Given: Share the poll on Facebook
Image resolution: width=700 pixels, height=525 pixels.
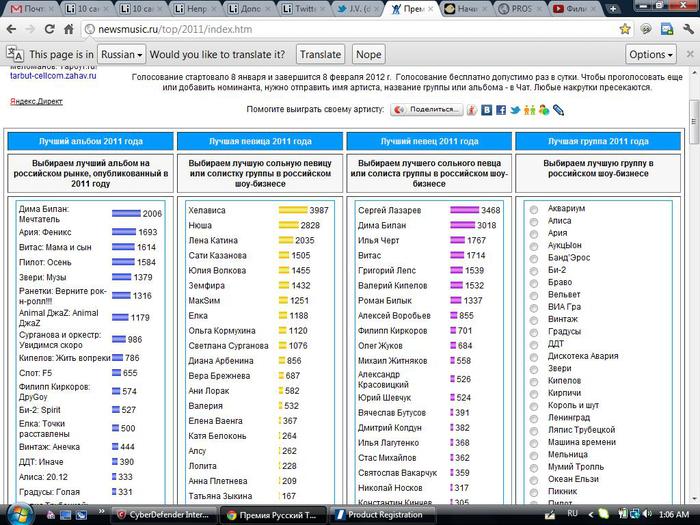Looking at the screenshot, I should click(x=500, y=110).
